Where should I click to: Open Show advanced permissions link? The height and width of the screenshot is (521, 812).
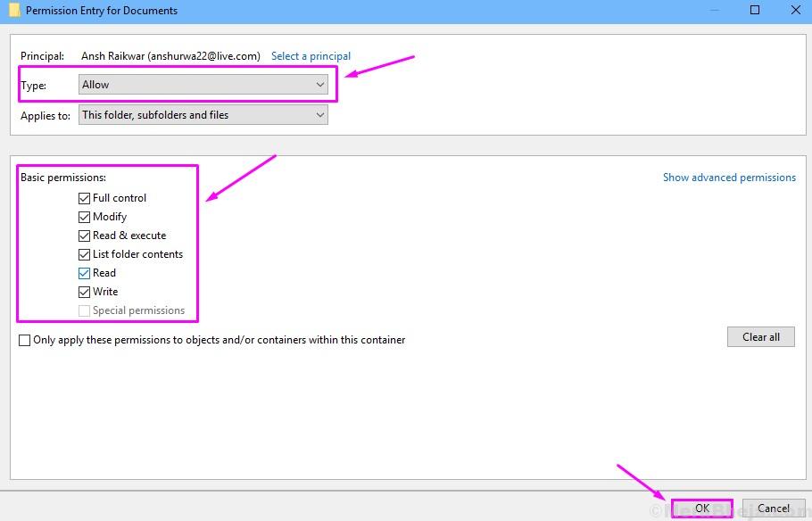729,178
